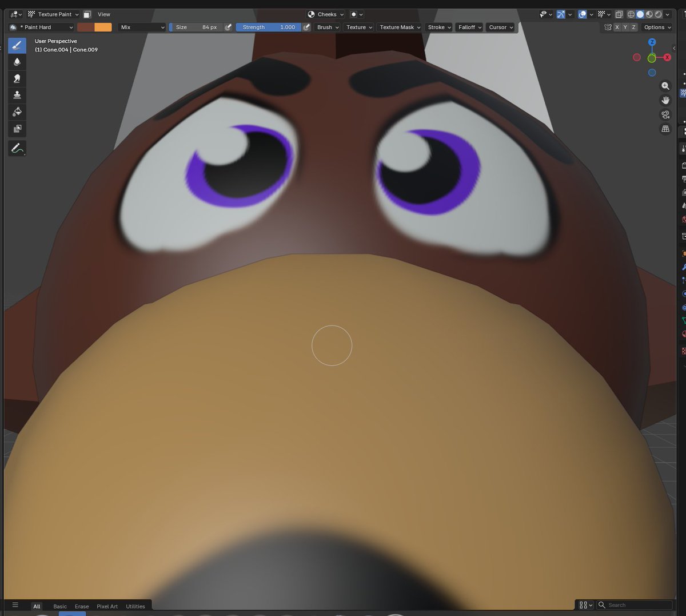This screenshot has height=616, width=686.
Task: Click the green Y axis gizmo circle
Action: point(652,58)
